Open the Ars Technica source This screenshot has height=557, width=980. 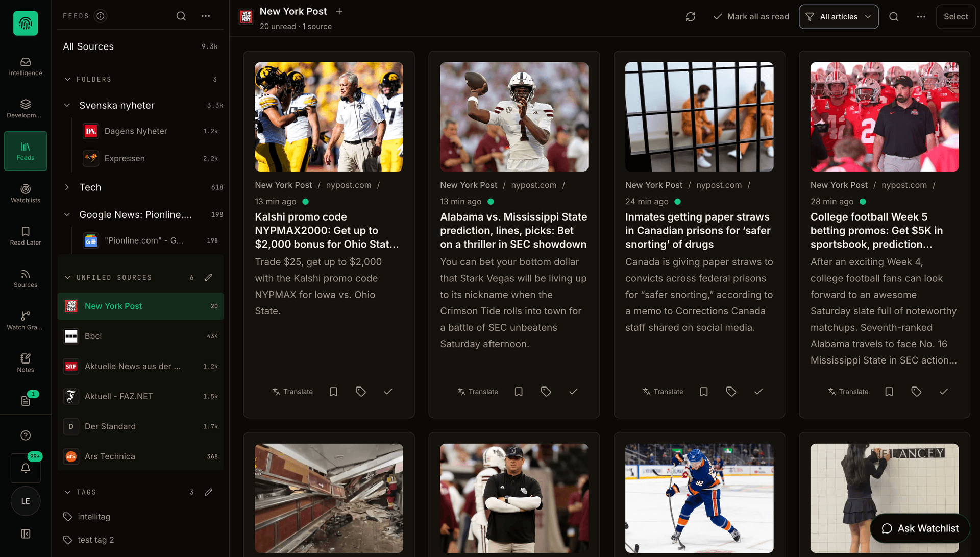pyautogui.click(x=140, y=456)
